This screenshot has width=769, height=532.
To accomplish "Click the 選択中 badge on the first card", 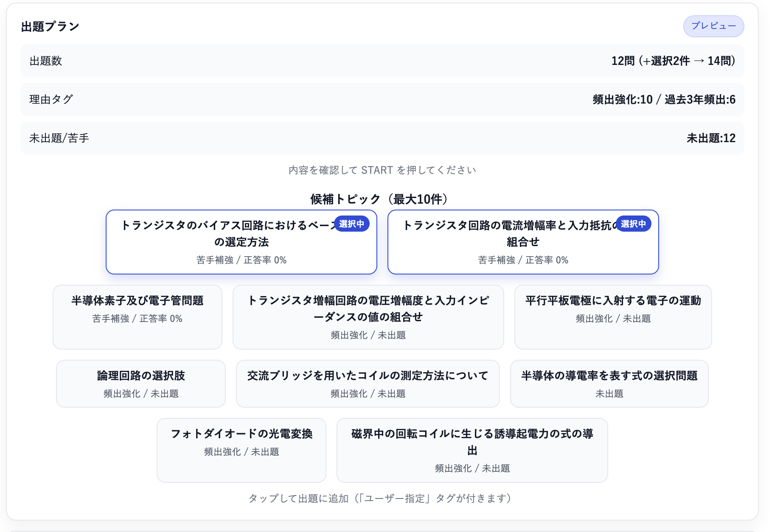I will click(x=351, y=224).
